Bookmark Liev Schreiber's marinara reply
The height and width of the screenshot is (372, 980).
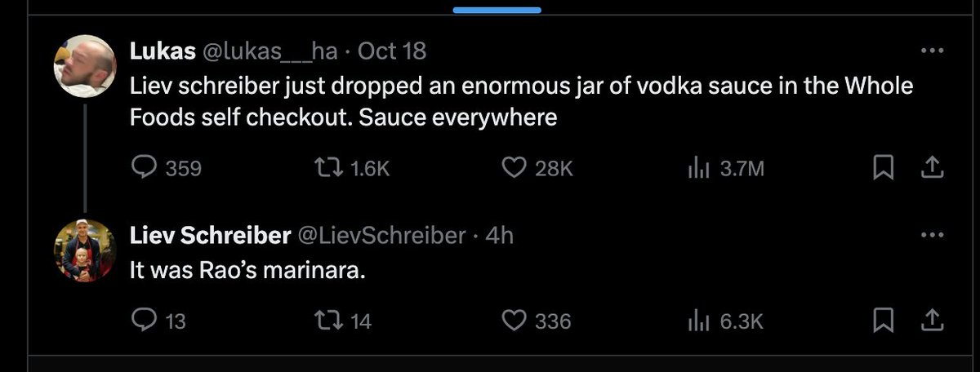coord(882,321)
